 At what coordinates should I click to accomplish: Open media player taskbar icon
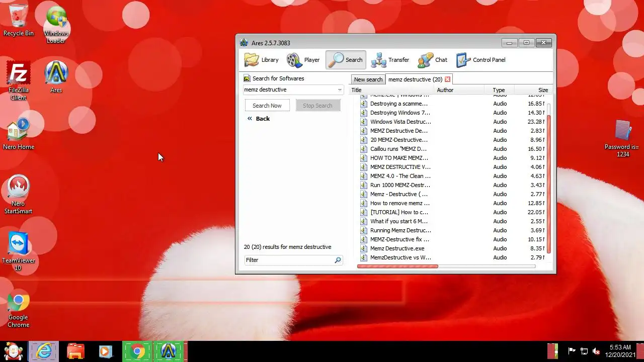click(106, 351)
